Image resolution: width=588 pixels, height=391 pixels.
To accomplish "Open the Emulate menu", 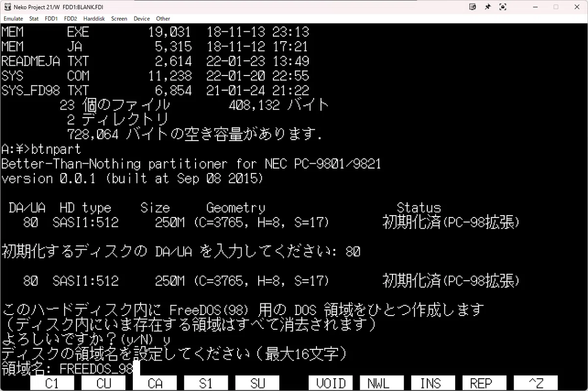I will click(13, 19).
